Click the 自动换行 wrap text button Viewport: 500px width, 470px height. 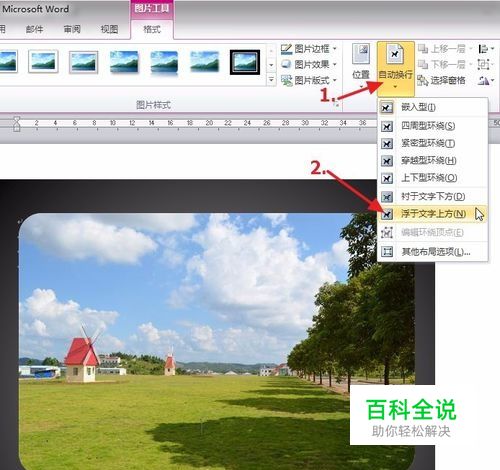click(395, 68)
